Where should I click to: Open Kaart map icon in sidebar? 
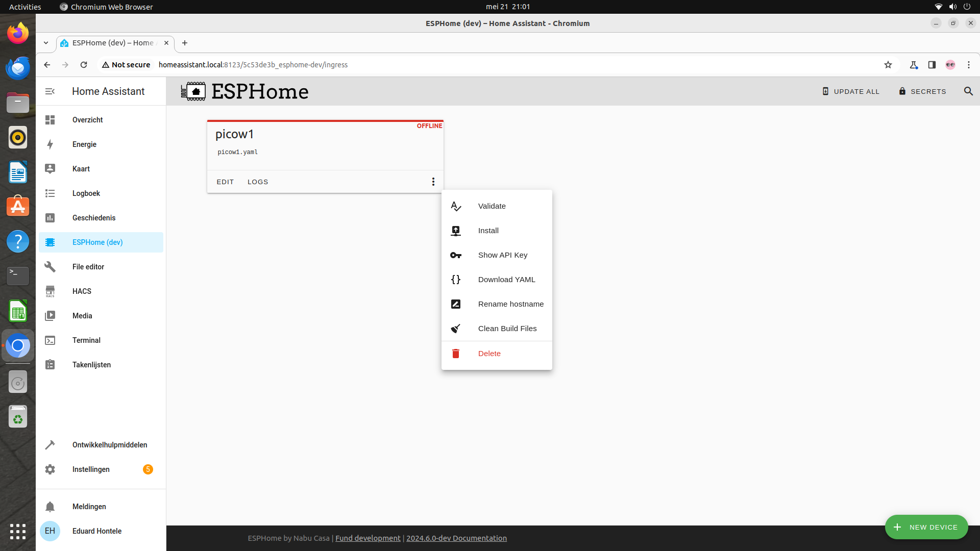pos(50,169)
